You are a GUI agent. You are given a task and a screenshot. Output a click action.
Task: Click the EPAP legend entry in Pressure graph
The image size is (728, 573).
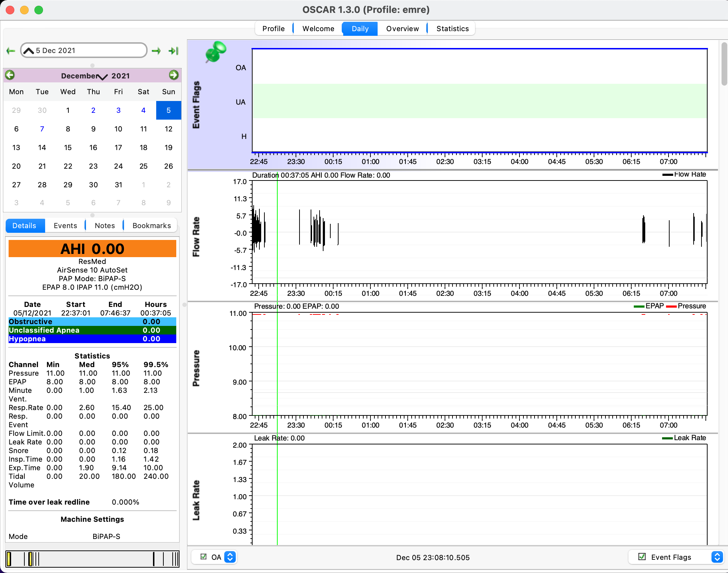pyautogui.click(x=649, y=306)
